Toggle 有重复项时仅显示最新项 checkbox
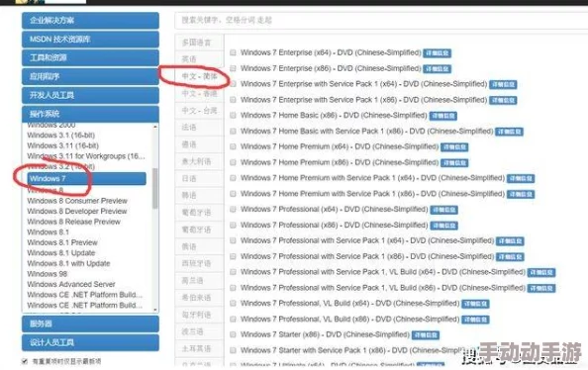The width and height of the screenshot is (588, 370). pos(25,361)
